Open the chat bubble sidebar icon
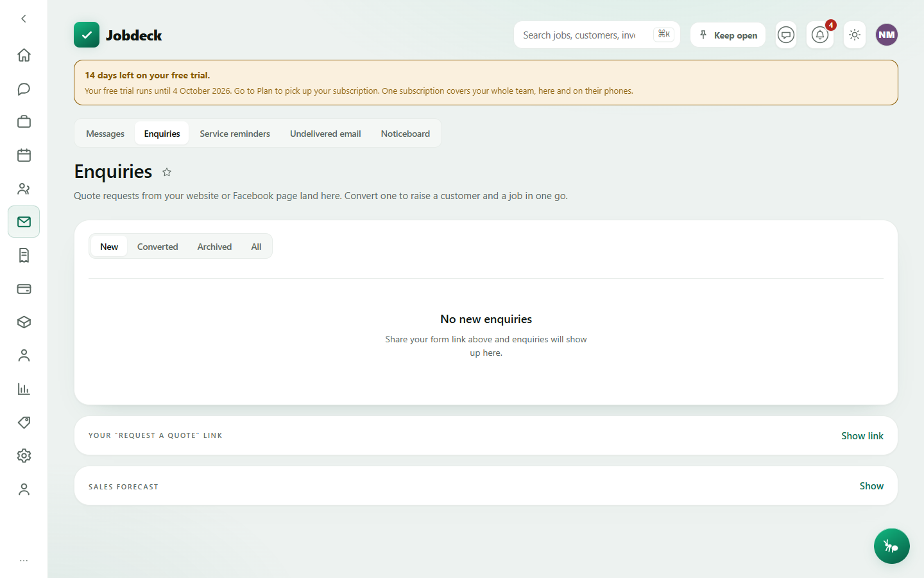This screenshot has height=578, width=924. pos(24,89)
